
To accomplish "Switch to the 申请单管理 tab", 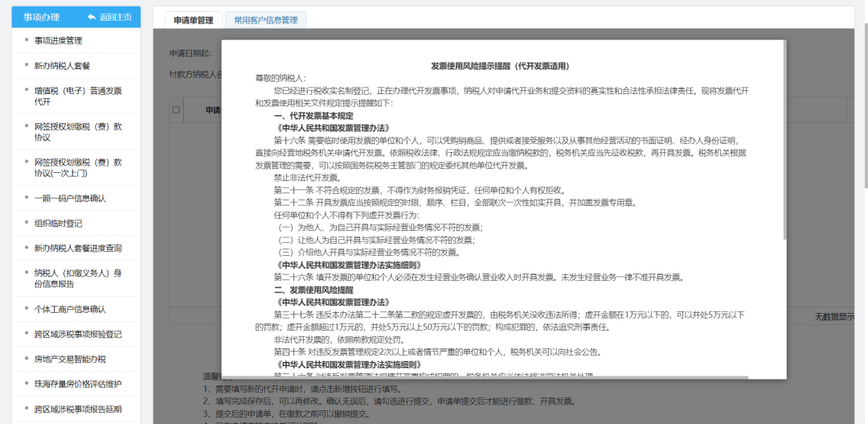I will coord(193,20).
